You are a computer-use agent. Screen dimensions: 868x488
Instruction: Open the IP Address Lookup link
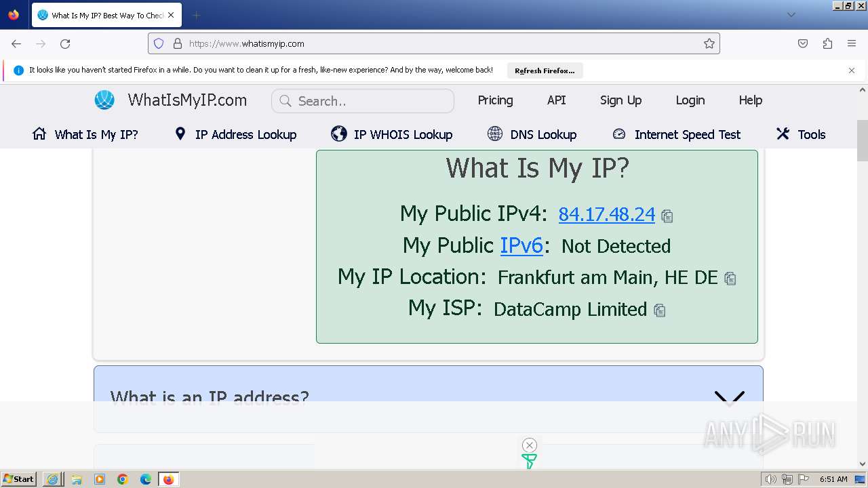click(245, 135)
